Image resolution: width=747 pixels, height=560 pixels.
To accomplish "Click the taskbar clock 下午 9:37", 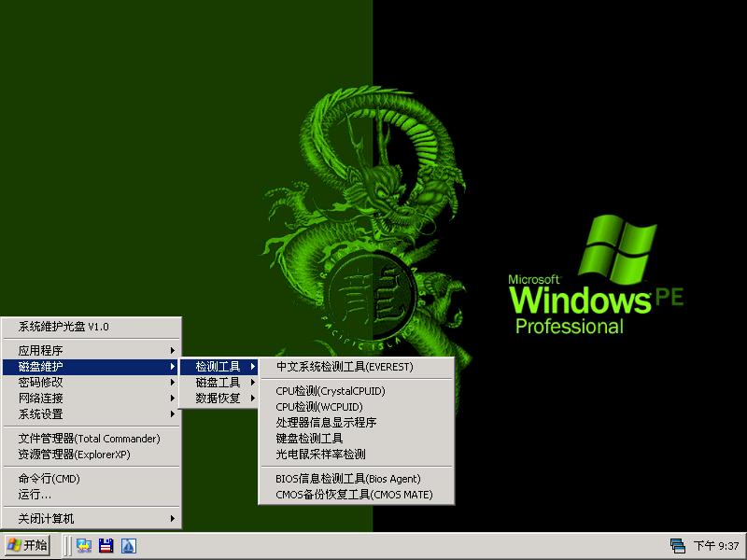I will (x=716, y=546).
